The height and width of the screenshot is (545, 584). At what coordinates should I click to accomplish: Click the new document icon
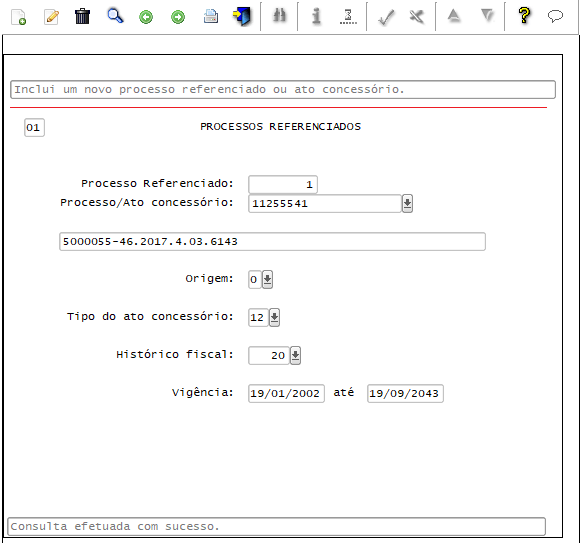pyautogui.click(x=18, y=17)
